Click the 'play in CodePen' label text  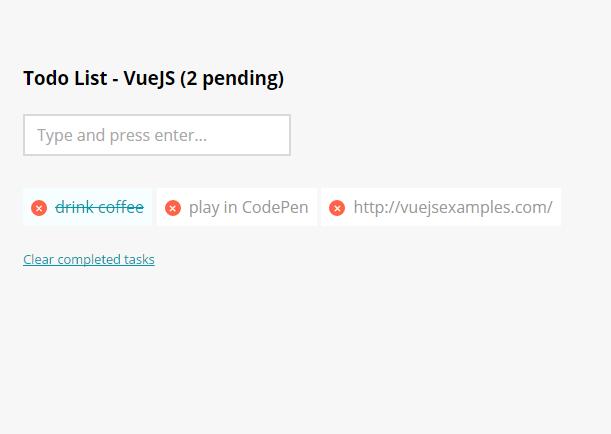pos(248,208)
